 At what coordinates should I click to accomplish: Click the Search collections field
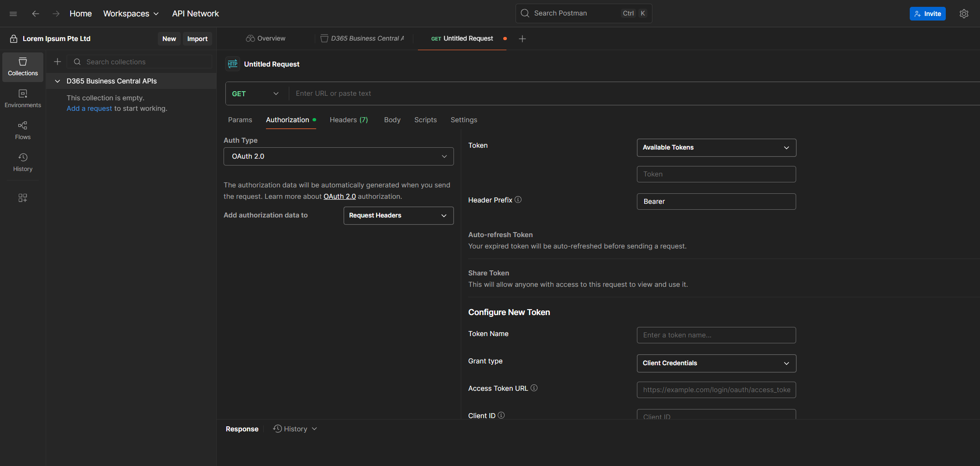(140, 62)
